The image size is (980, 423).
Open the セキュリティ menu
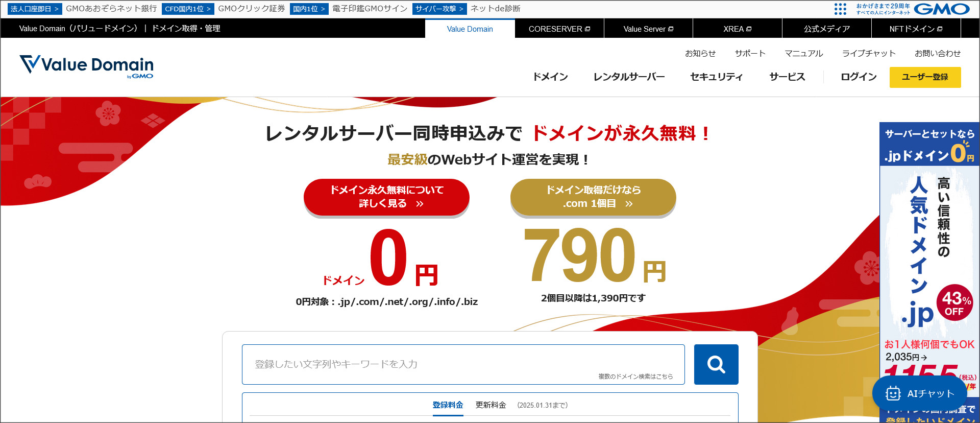pyautogui.click(x=717, y=77)
